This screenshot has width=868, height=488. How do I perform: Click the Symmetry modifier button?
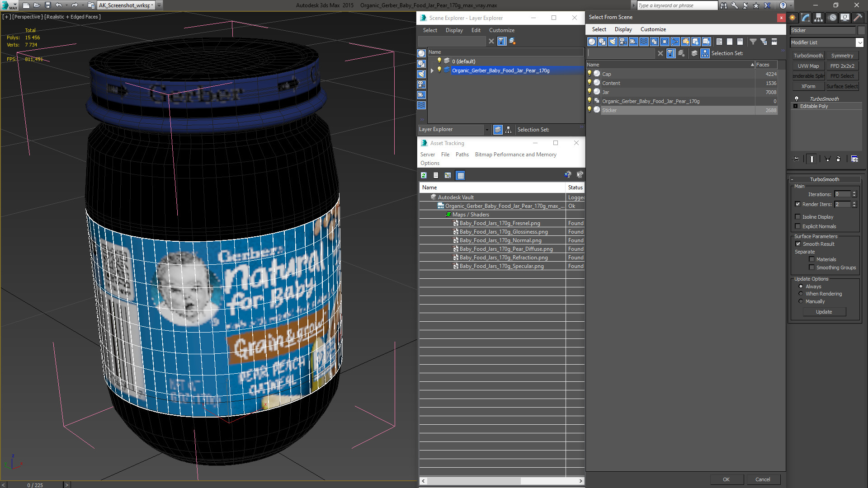(842, 56)
